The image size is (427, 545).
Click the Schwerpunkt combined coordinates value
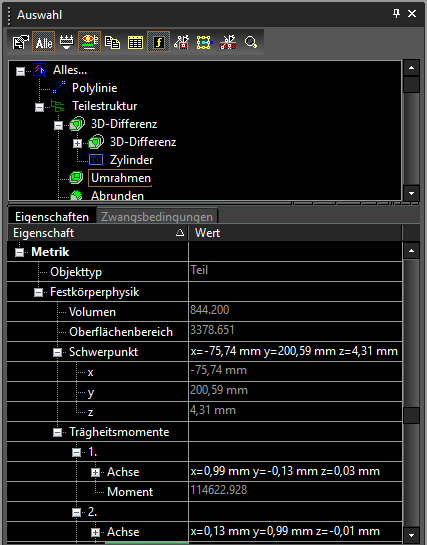coord(294,351)
